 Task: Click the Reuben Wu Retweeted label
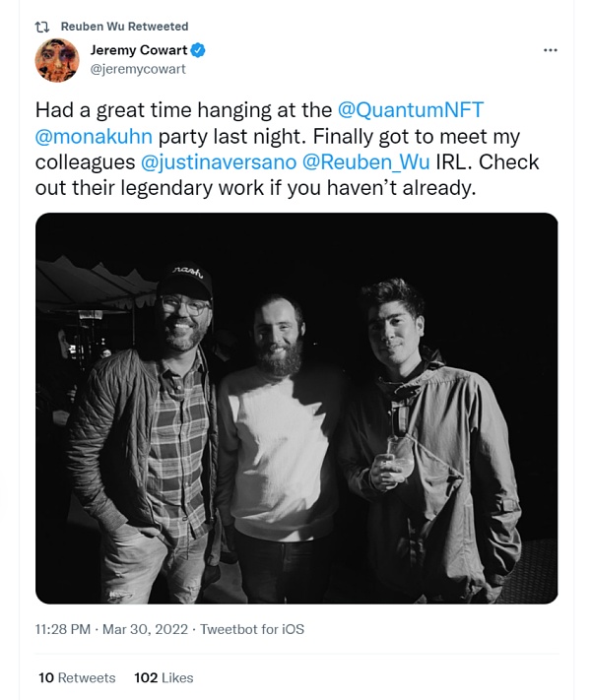pos(124,26)
